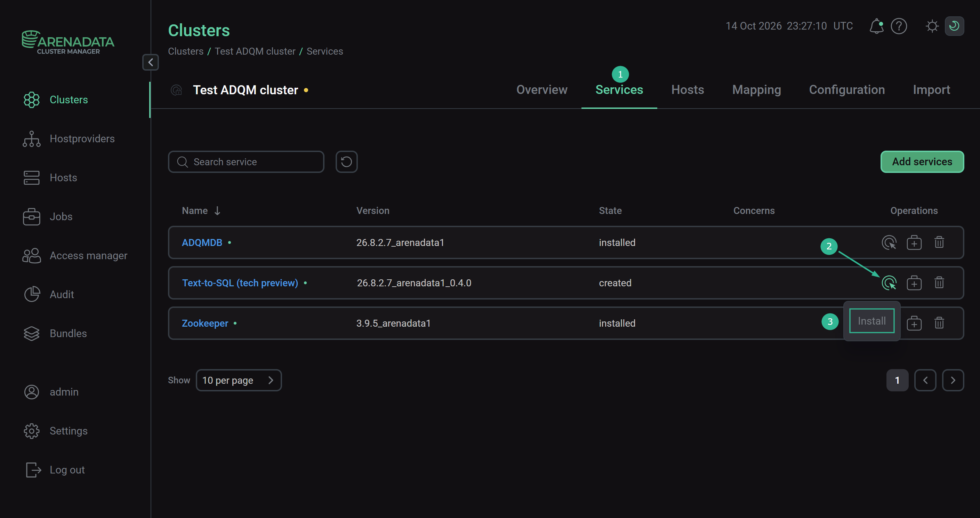Open the Mapping tab
The image size is (980, 518).
(x=756, y=90)
